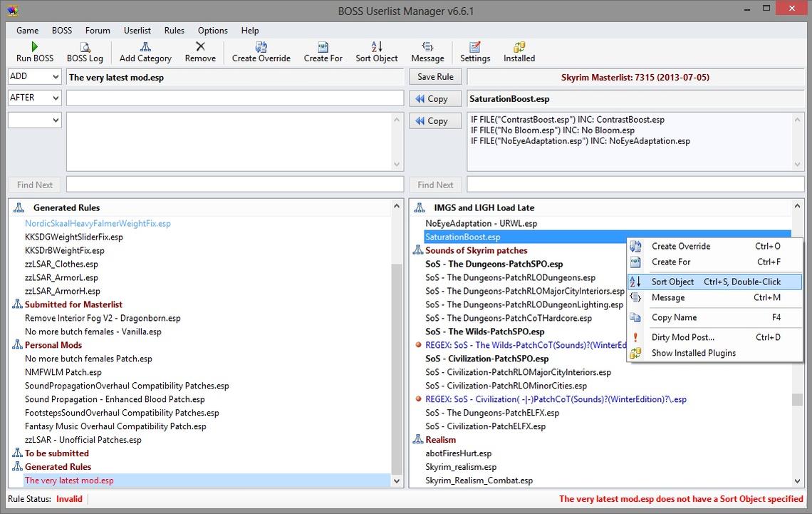The image size is (812, 514).
Task: Click the Add Category toolbar icon
Action: point(145,47)
